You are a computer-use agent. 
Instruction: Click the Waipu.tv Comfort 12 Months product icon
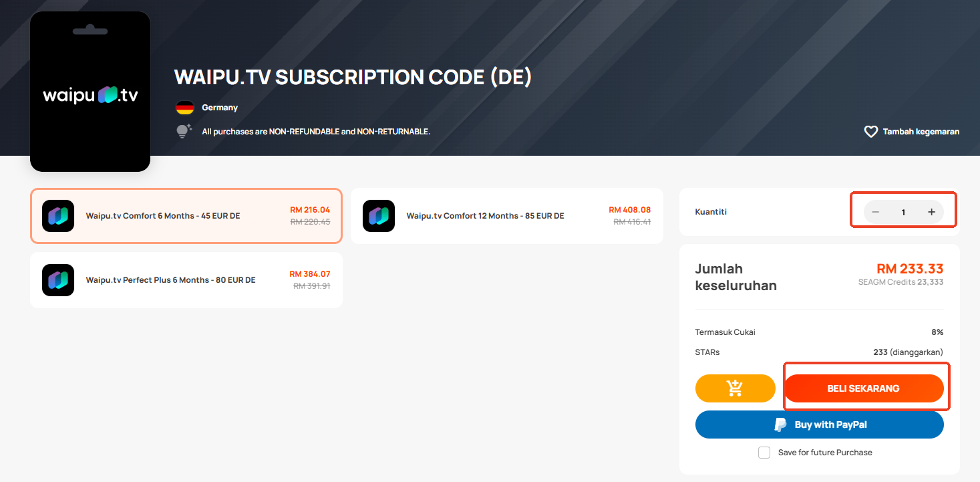pyautogui.click(x=379, y=216)
